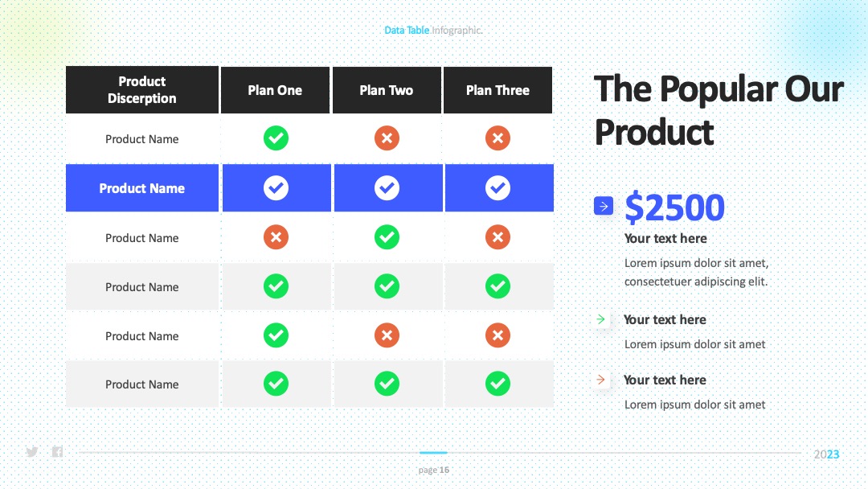Click the red cross in first row Plan Three

pos(497,138)
